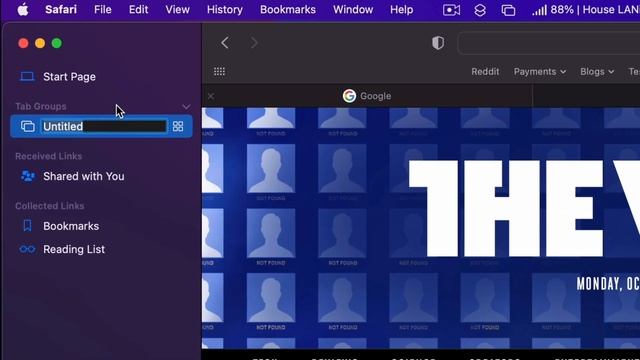Open the Help menu
The height and width of the screenshot is (360, 640).
tap(401, 9)
